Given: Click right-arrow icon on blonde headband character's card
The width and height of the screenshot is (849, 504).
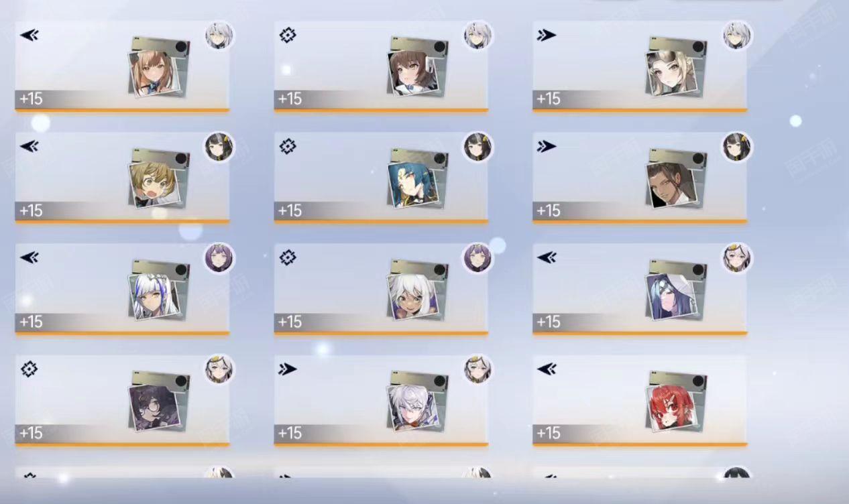Looking at the screenshot, I should (547, 35).
